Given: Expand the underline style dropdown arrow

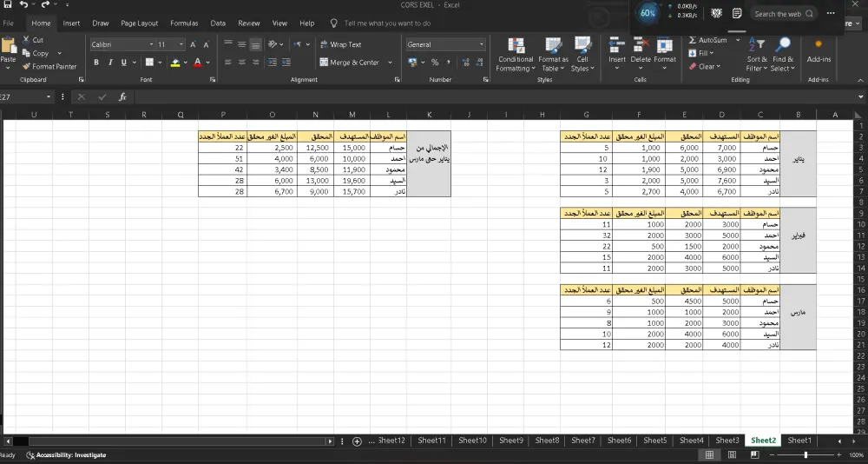Looking at the screenshot, I should point(134,63).
